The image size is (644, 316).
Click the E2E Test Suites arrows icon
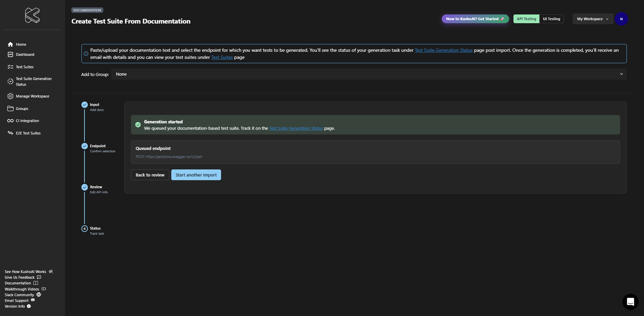[x=10, y=133]
